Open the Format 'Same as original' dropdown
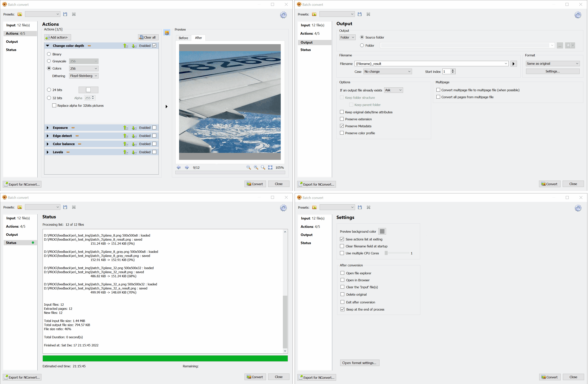Image resolution: width=588 pixels, height=384 pixels. tap(552, 64)
